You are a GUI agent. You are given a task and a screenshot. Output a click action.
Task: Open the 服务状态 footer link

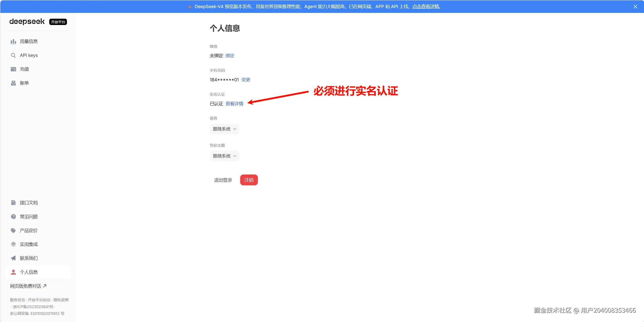17,300
